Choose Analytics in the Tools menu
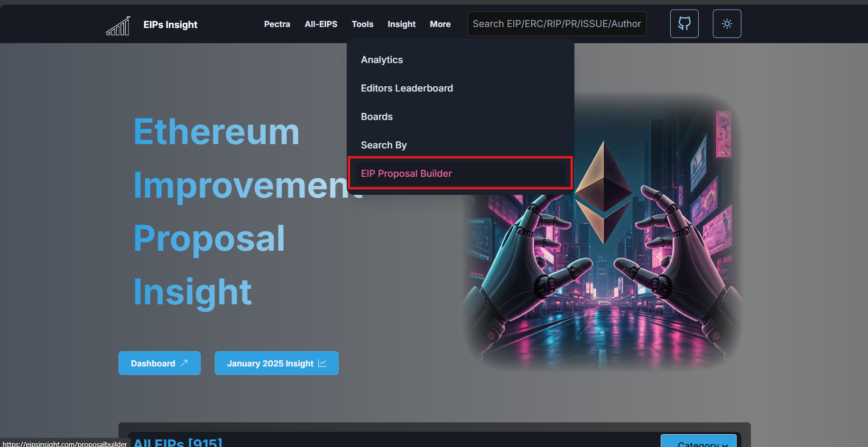The width and height of the screenshot is (868, 447). (382, 59)
